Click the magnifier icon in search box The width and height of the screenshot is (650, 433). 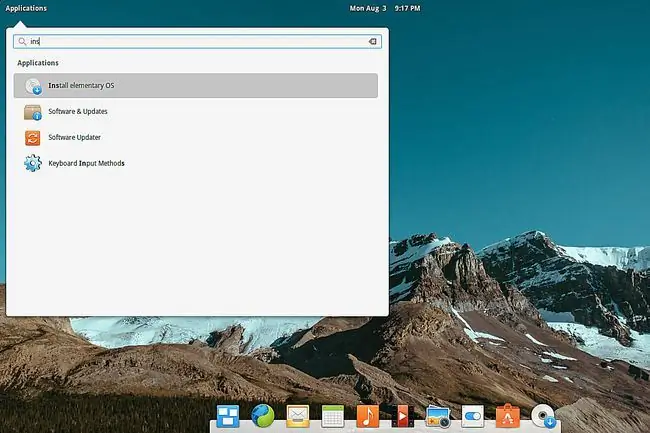(22, 41)
